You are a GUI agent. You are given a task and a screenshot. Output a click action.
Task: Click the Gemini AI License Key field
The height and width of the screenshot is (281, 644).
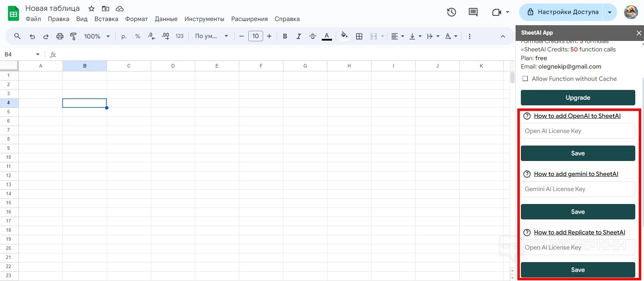[578, 189]
